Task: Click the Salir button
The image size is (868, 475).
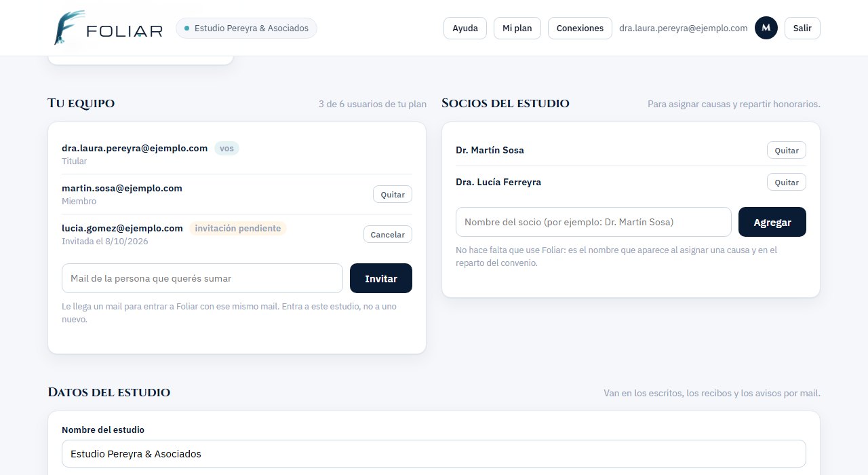Action: (802, 28)
